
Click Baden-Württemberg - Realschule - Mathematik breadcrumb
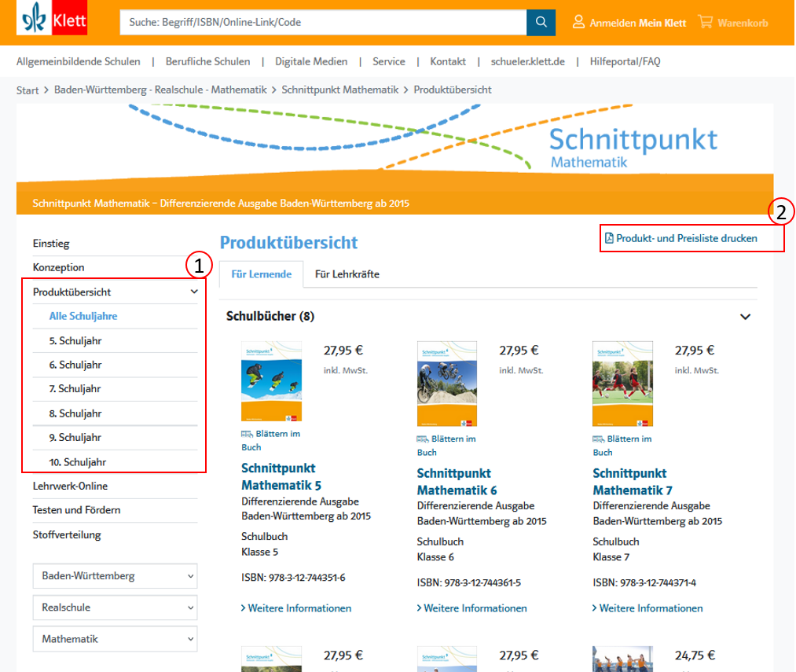pos(160,90)
